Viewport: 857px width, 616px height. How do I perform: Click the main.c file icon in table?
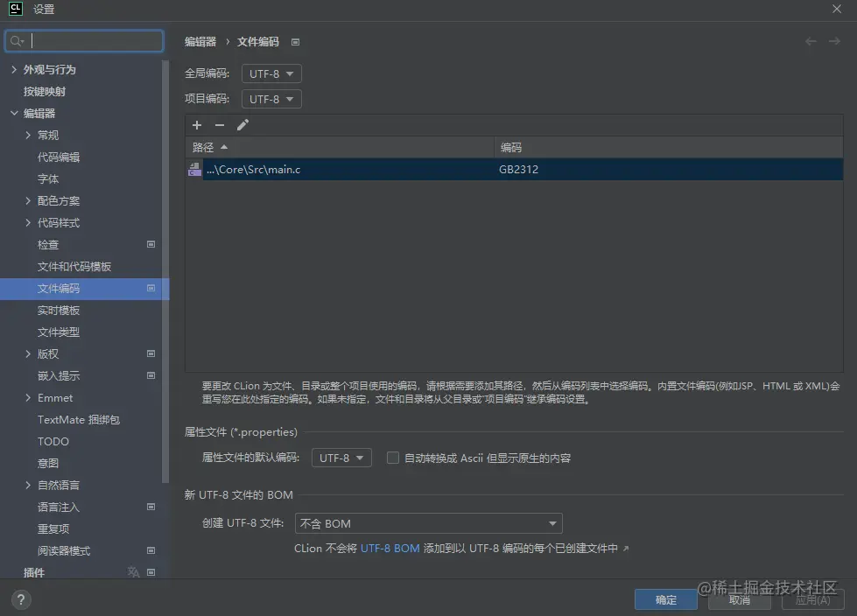tap(194, 169)
